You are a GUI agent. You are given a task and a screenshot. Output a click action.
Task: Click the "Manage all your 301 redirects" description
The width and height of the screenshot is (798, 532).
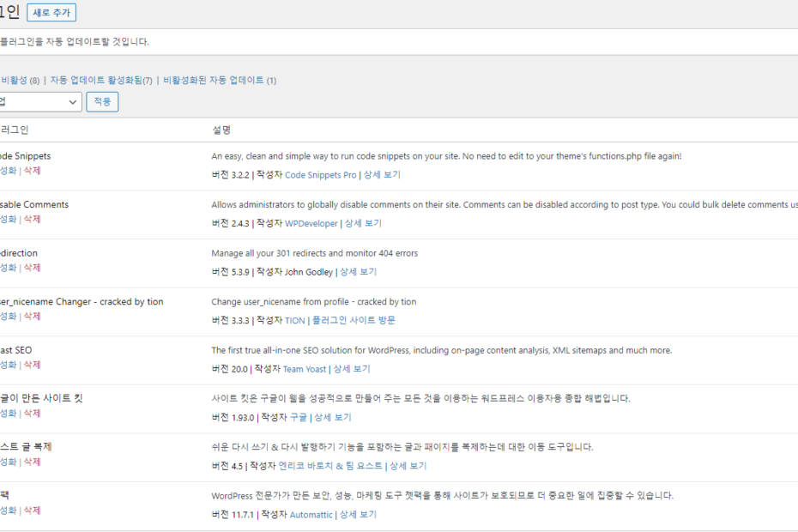315,253
